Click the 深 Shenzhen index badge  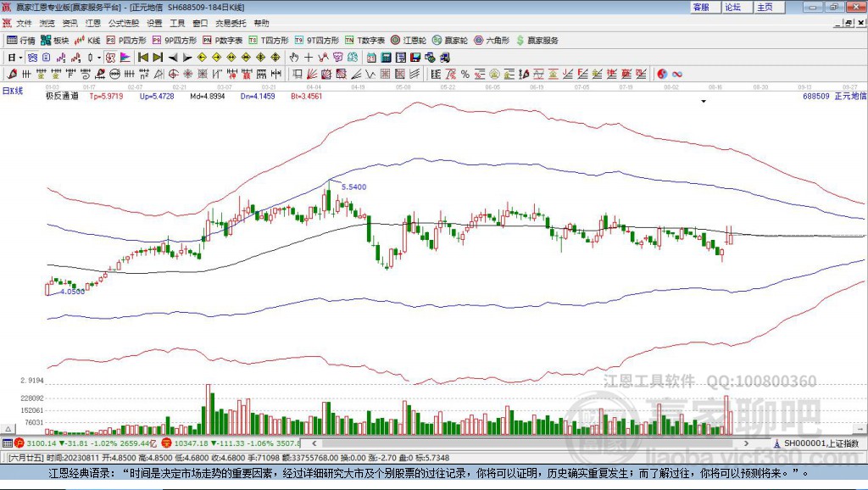[x=167, y=443]
